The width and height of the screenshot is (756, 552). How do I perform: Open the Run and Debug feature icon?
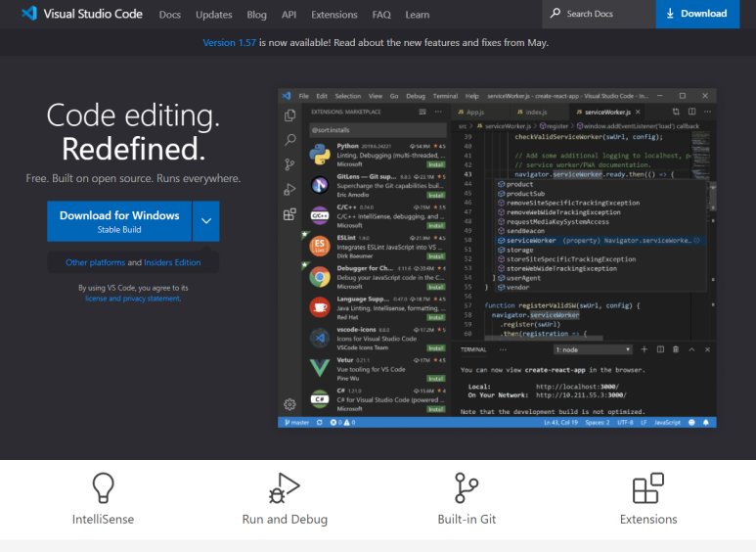pyautogui.click(x=285, y=487)
